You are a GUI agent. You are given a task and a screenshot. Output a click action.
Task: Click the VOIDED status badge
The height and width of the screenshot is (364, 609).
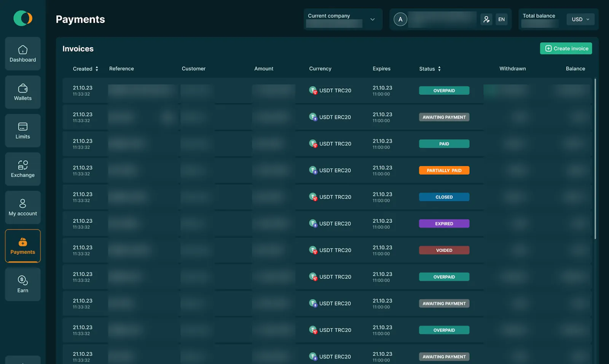(444, 250)
